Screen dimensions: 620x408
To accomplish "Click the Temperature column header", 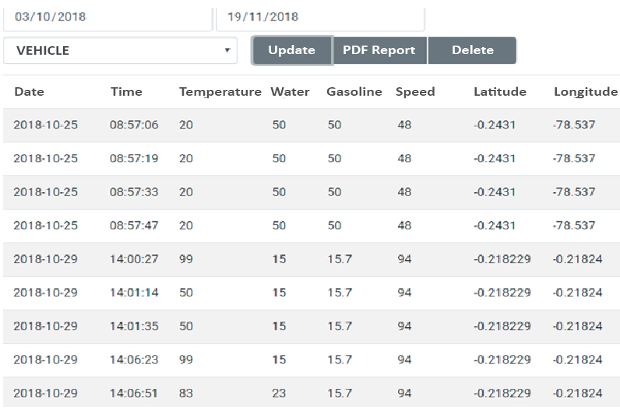I will coord(220,92).
